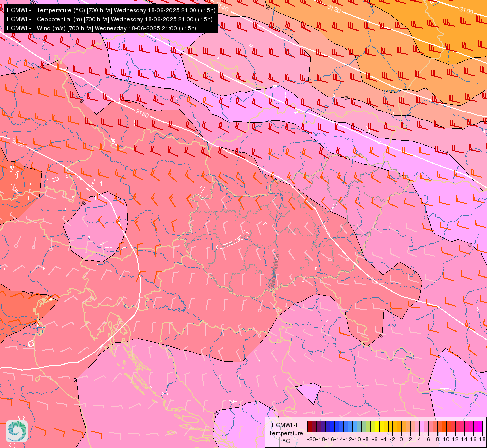
Task: Click the 'ECMWF-E Wind (m/s) [700 hPa]' title line
Action: (101, 28)
